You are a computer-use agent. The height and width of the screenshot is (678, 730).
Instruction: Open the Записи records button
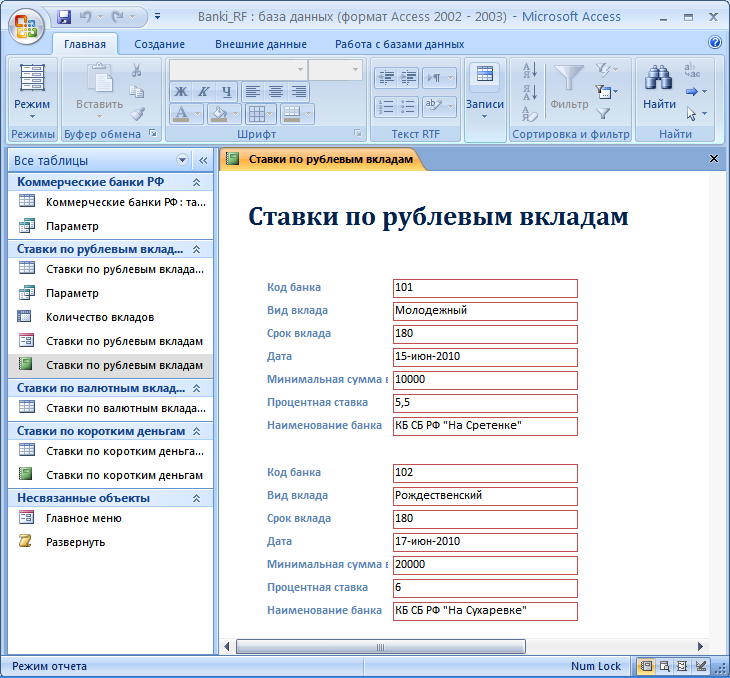[x=485, y=92]
